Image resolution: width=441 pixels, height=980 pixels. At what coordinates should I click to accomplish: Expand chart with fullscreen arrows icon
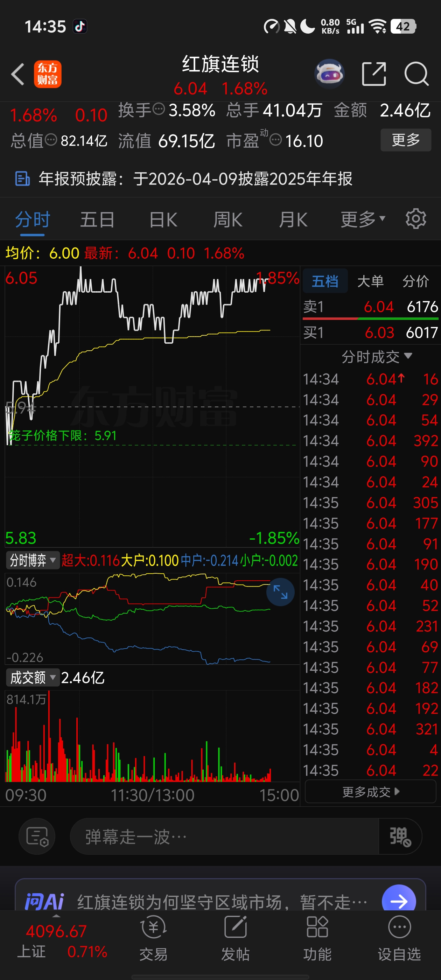[x=280, y=592]
